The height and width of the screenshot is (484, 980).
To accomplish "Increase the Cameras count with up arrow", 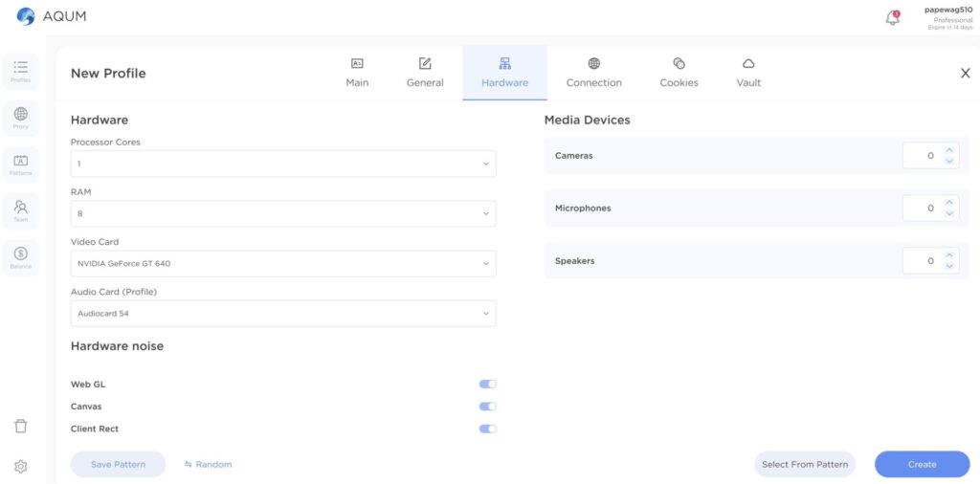I will (949, 150).
